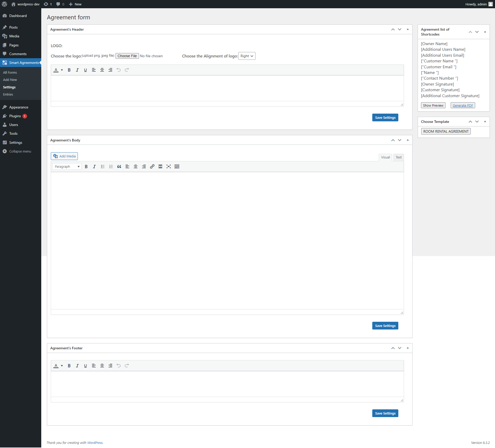495x448 pixels.
Task: Move the Agreement's Body panel up
Action: click(393, 140)
